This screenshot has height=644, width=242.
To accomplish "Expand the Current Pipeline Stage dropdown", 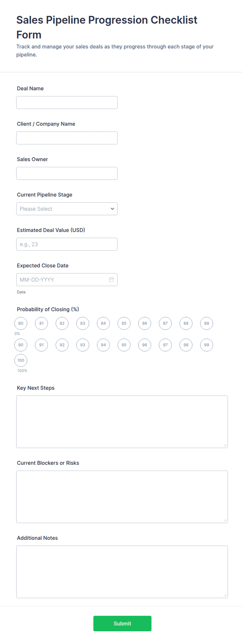I will (67, 209).
